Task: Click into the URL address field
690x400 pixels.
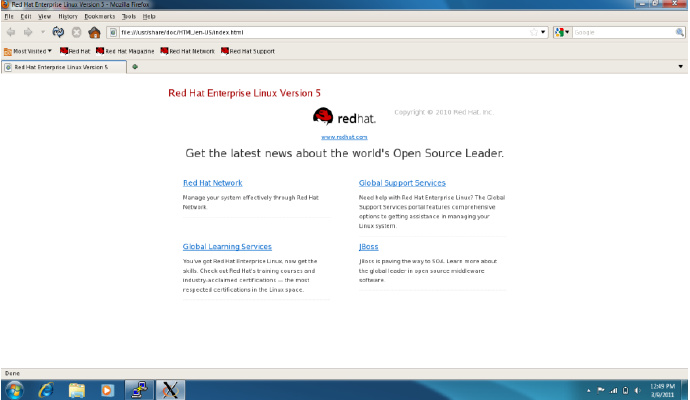Action: coord(324,32)
